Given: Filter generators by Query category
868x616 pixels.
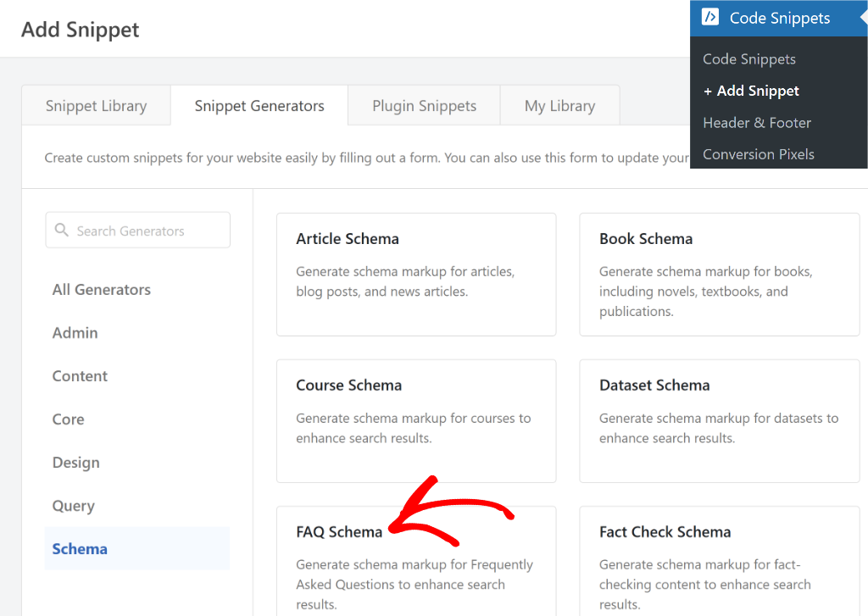Looking at the screenshot, I should (x=73, y=506).
